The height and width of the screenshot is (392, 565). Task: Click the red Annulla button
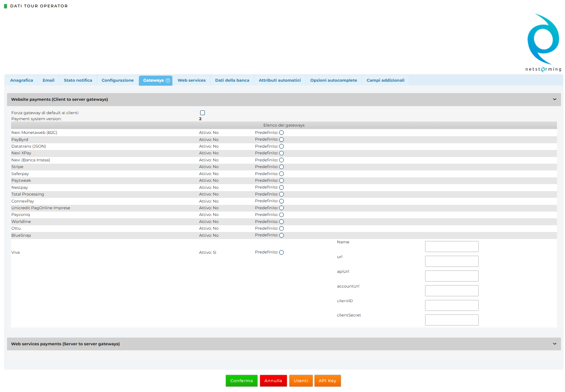[x=273, y=381]
